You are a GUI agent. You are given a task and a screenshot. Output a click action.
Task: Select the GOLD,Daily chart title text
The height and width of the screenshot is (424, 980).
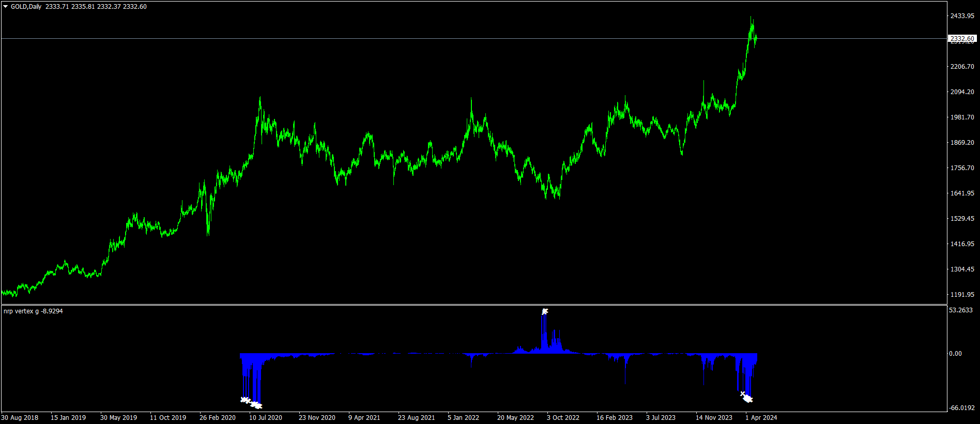tap(26, 7)
